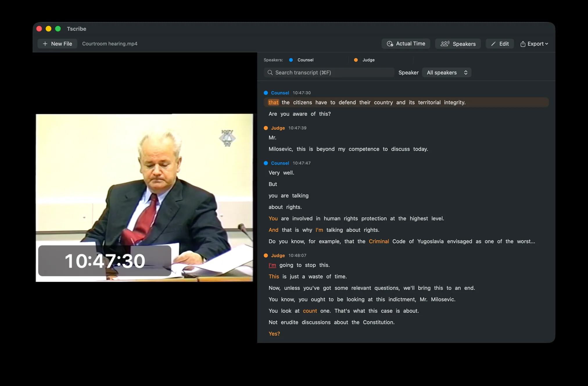The height and width of the screenshot is (386, 588).
Task: Click the plus icon on New File
Action: [45, 44]
